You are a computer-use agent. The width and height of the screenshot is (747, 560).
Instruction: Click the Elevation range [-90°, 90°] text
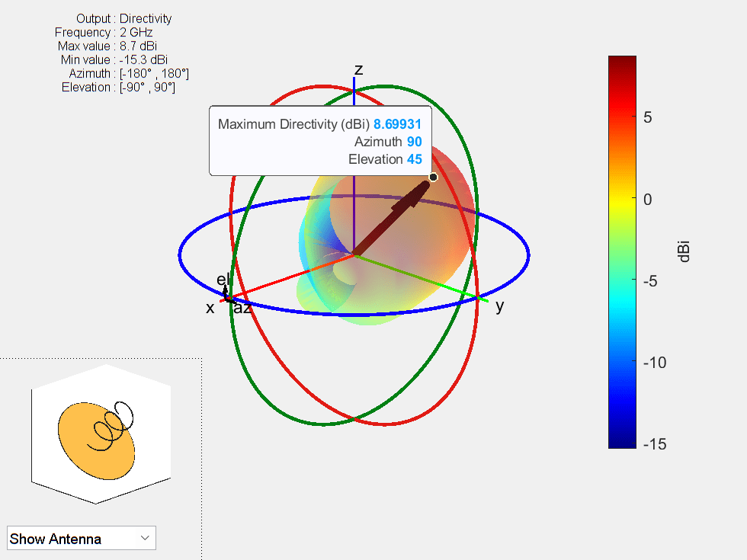pos(118,88)
